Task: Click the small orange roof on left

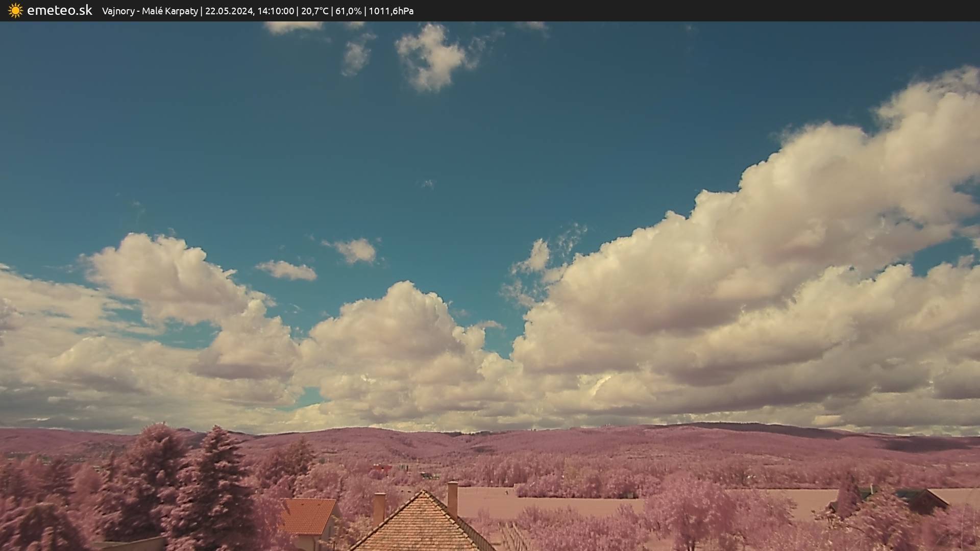Action: click(308, 515)
